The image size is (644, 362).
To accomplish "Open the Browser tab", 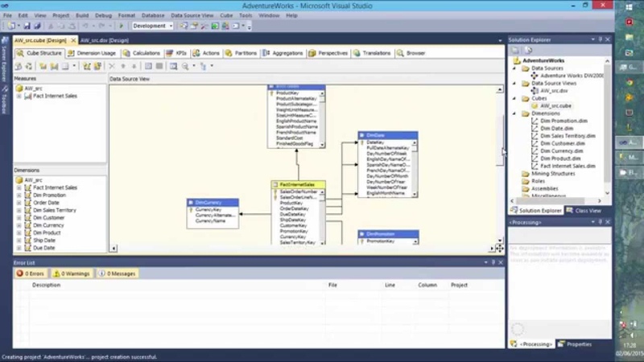I will click(x=411, y=53).
